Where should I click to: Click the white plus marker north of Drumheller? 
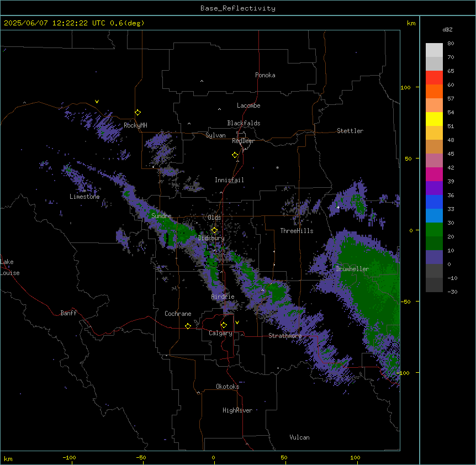(338, 207)
